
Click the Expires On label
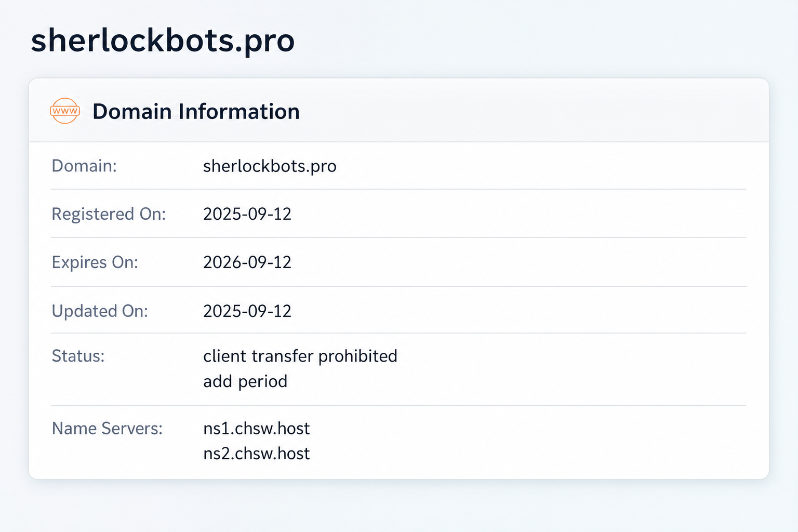pyautogui.click(x=95, y=262)
